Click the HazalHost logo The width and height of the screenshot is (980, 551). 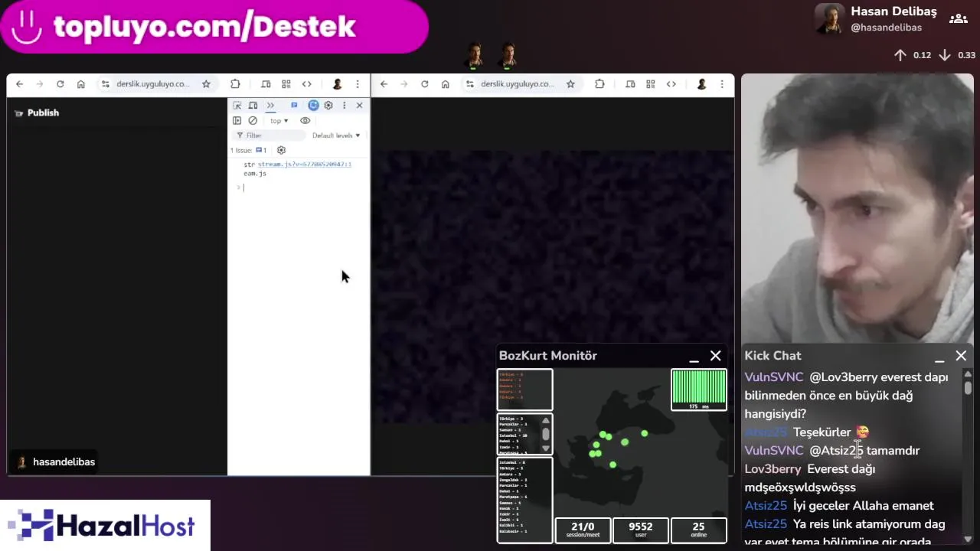[105, 526]
